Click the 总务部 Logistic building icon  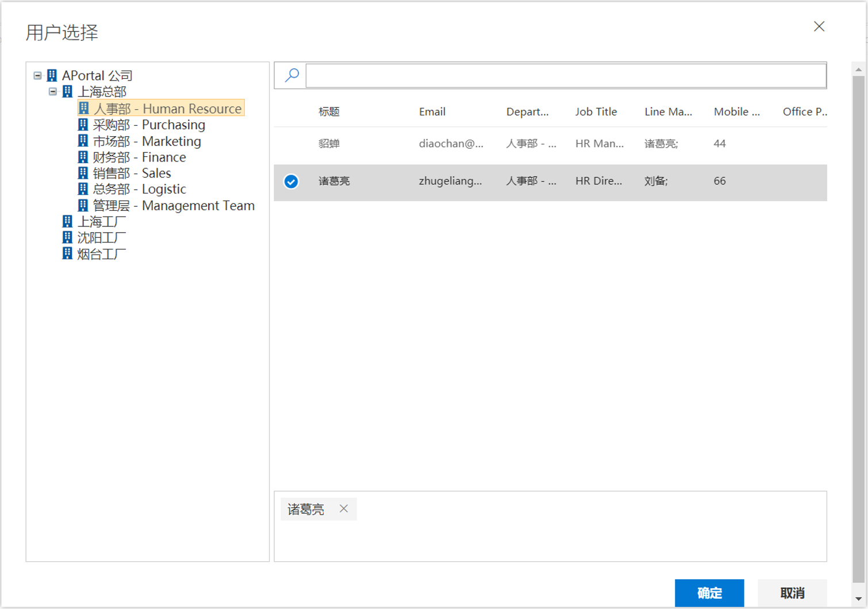pyautogui.click(x=83, y=189)
